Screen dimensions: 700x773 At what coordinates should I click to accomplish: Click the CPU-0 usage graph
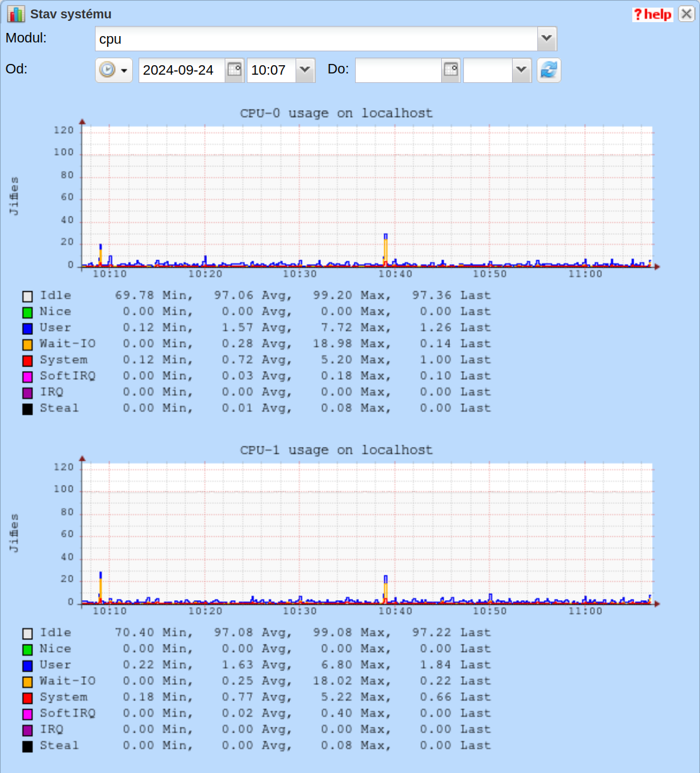point(367,197)
